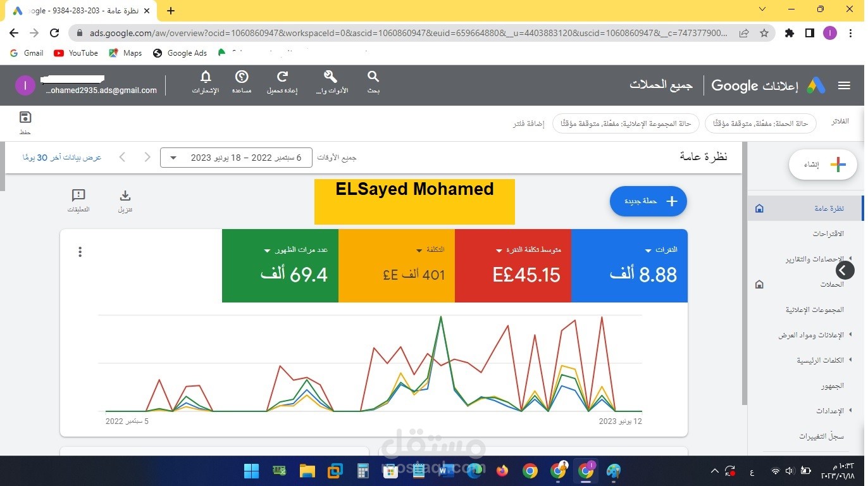This screenshot has height=486, width=868.
Task: Launch Firefox from the taskbar
Action: [502, 471]
